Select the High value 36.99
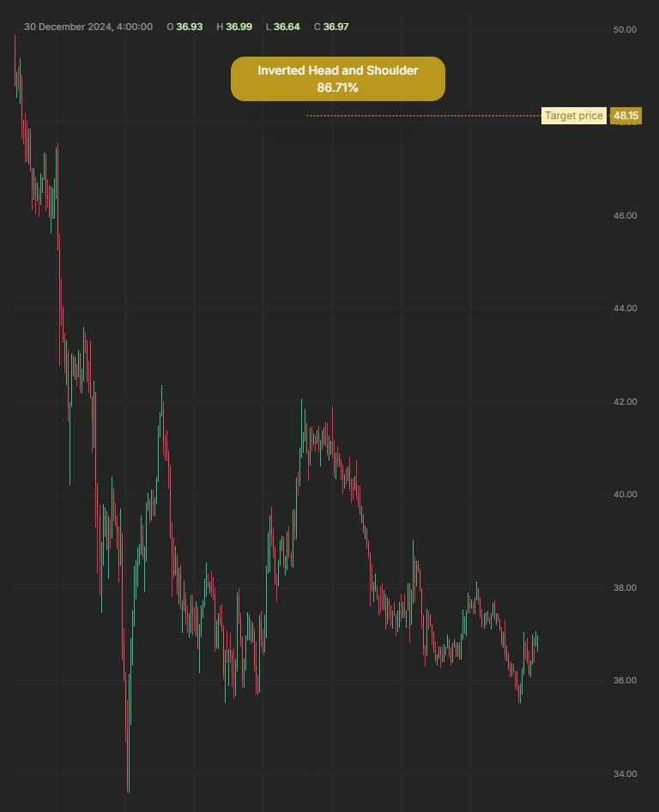Screen dimensions: 659x812 tap(239, 27)
